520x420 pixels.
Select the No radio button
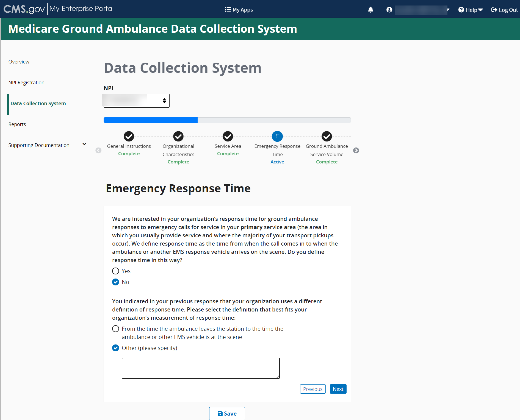click(x=116, y=282)
